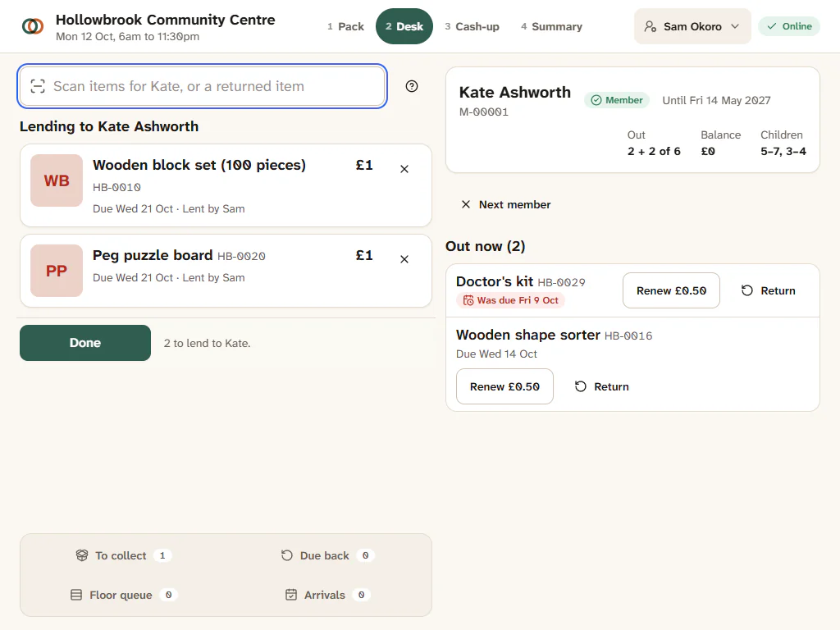This screenshot has height=630, width=840.
Task: Click the WB item thumbnail
Action: [57, 180]
